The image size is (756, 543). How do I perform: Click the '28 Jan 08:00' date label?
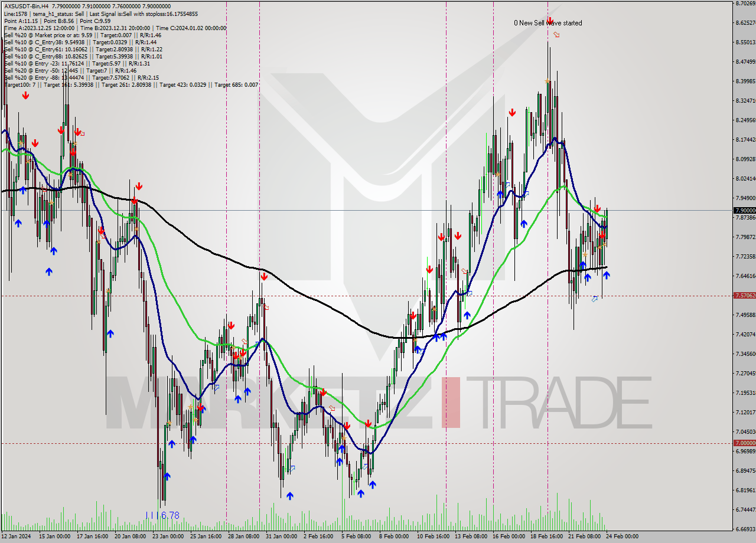click(x=243, y=537)
